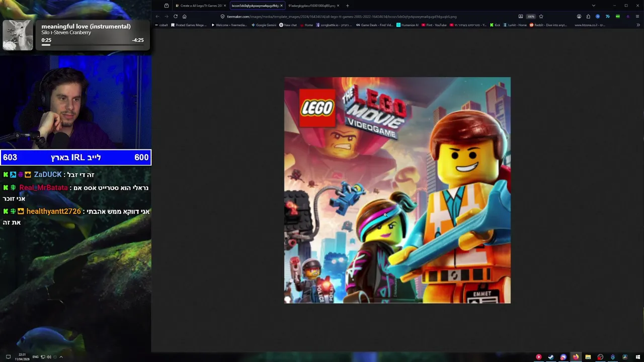Click the ZaDUCK chat username
This screenshot has width=644, height=362.
click(48, 174)
